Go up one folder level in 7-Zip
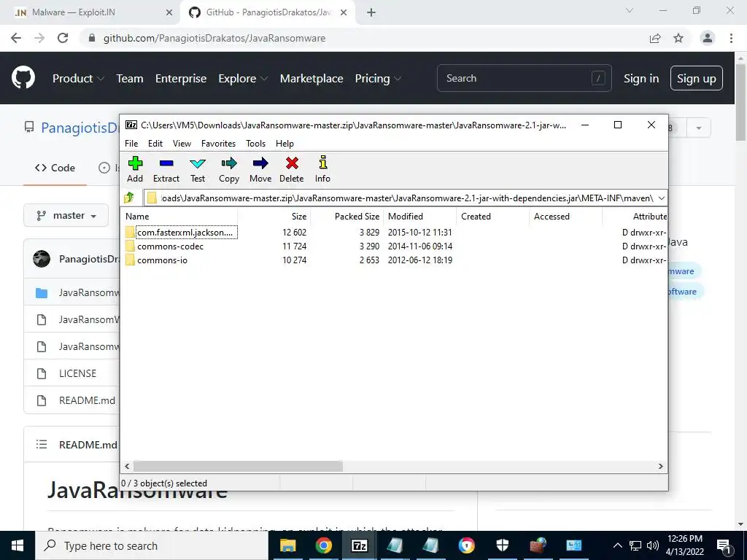The width and height of the screenshot is (747, 560). pyautogui.click(x=129, y=198)
